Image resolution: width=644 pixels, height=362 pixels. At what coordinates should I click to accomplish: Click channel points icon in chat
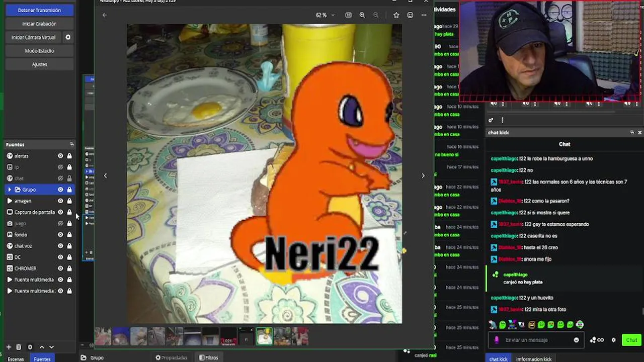(597, 340)
